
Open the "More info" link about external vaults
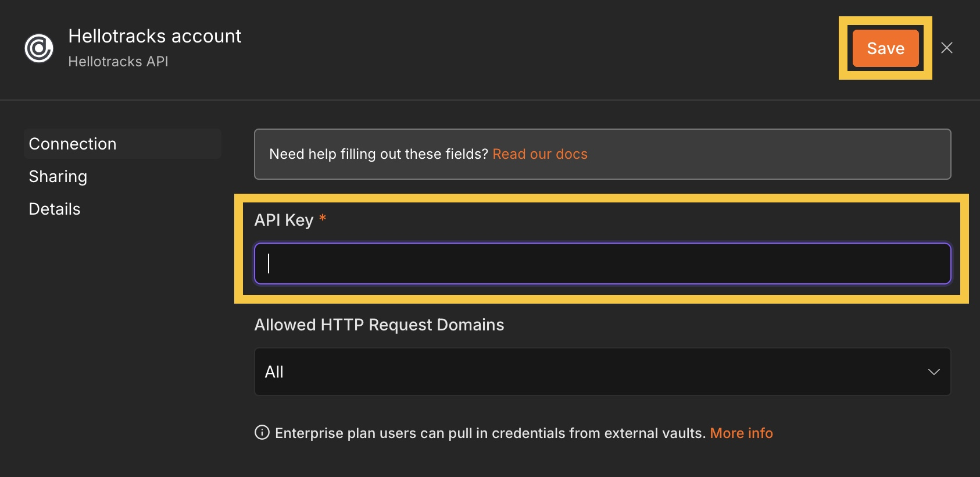[741, 433]
